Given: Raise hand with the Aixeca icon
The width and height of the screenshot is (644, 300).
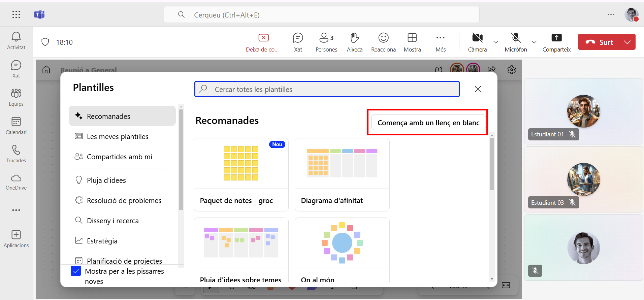Looking at the screenshot, I should click(355, 42).
